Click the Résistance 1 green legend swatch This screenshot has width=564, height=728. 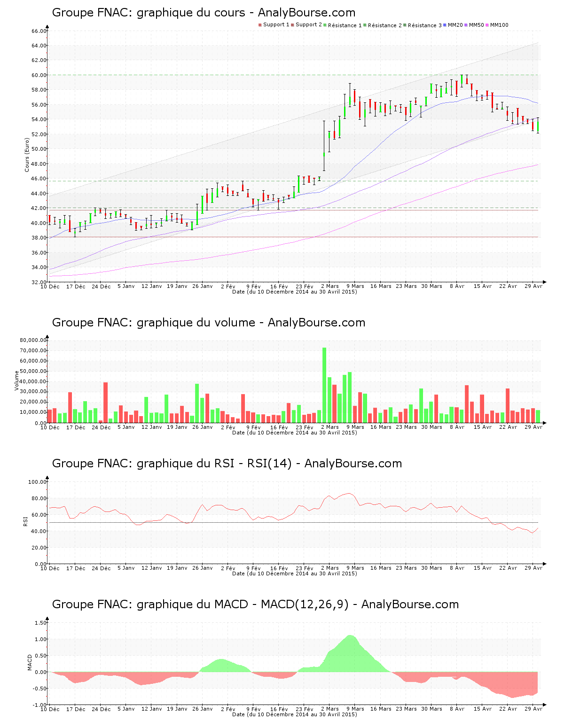point(325,25)
